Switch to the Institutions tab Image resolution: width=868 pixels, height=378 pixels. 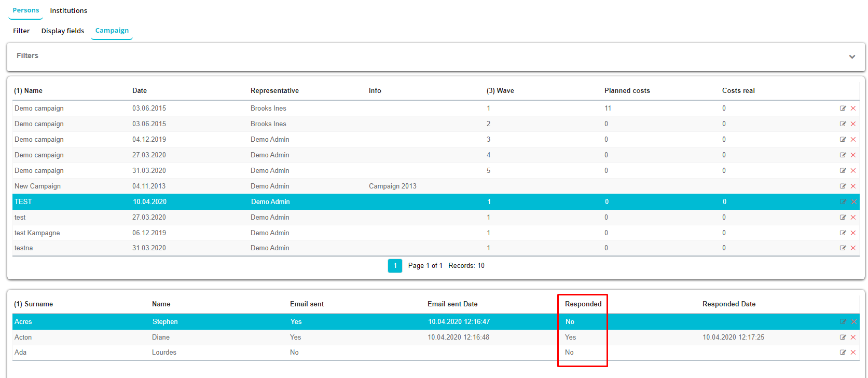click(x=68, y=10)
